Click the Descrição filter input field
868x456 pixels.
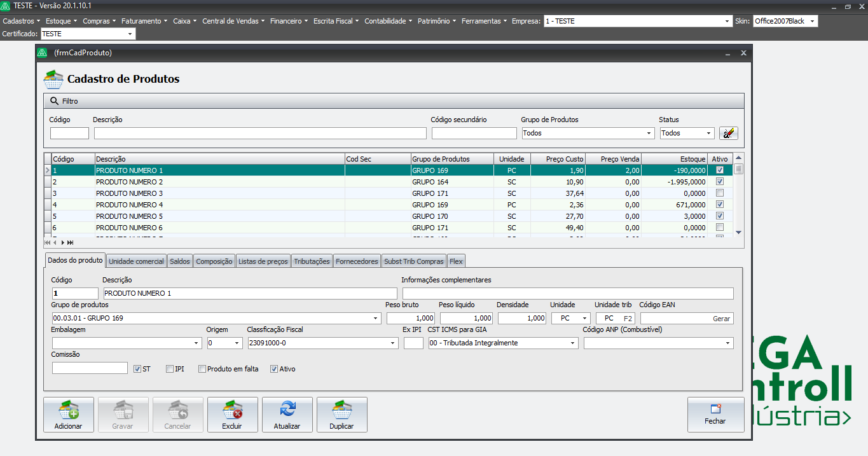click(x=260, y=134)
